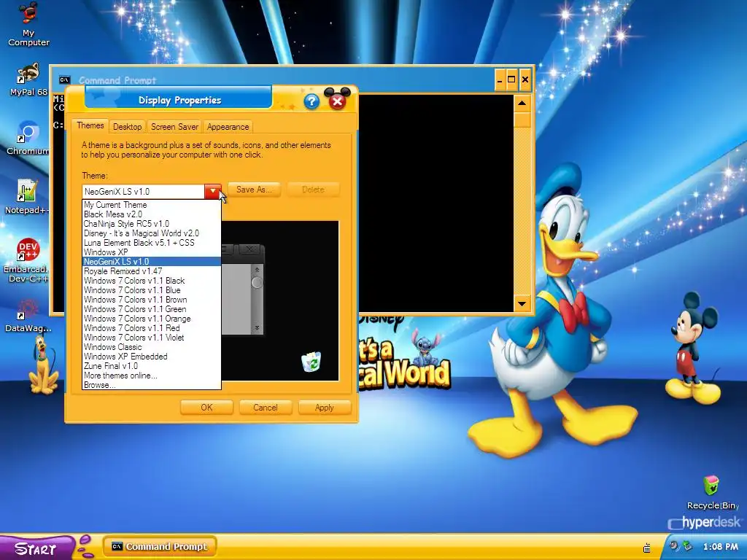Confirm with the OK button
The width and height of the screenshot is (747, 560).
[x=206, y=408]
